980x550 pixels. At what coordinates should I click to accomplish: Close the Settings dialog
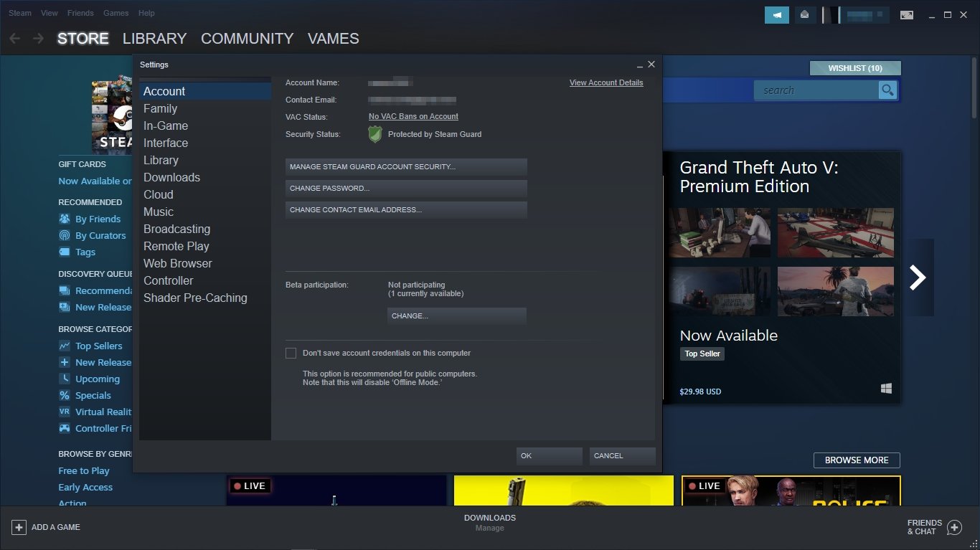651,65
